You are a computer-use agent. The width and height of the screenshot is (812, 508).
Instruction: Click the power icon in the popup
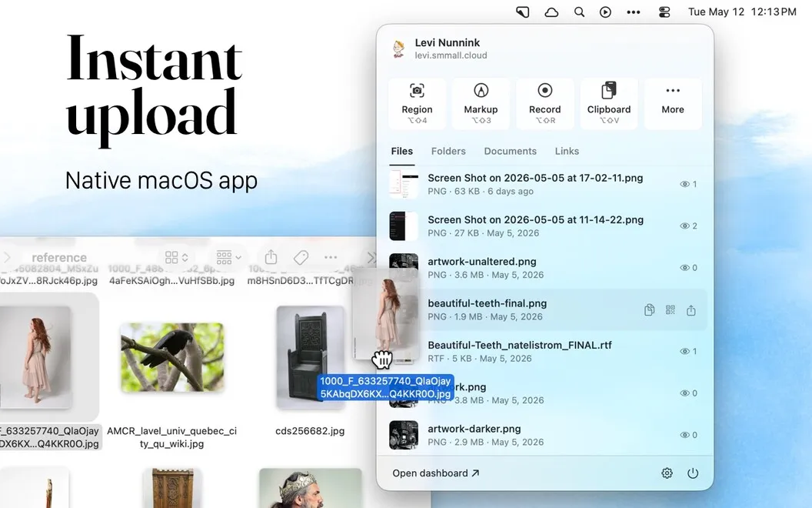pyautogui.click(x=692, y=473)
